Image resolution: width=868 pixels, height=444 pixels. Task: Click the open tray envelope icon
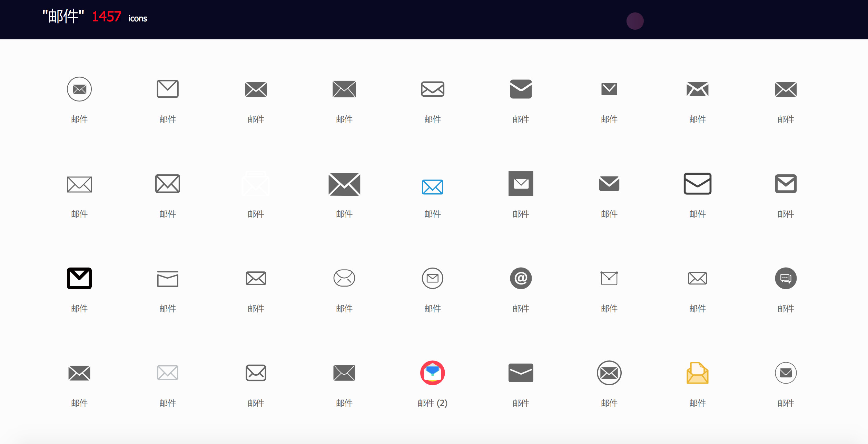coord(168,279)
